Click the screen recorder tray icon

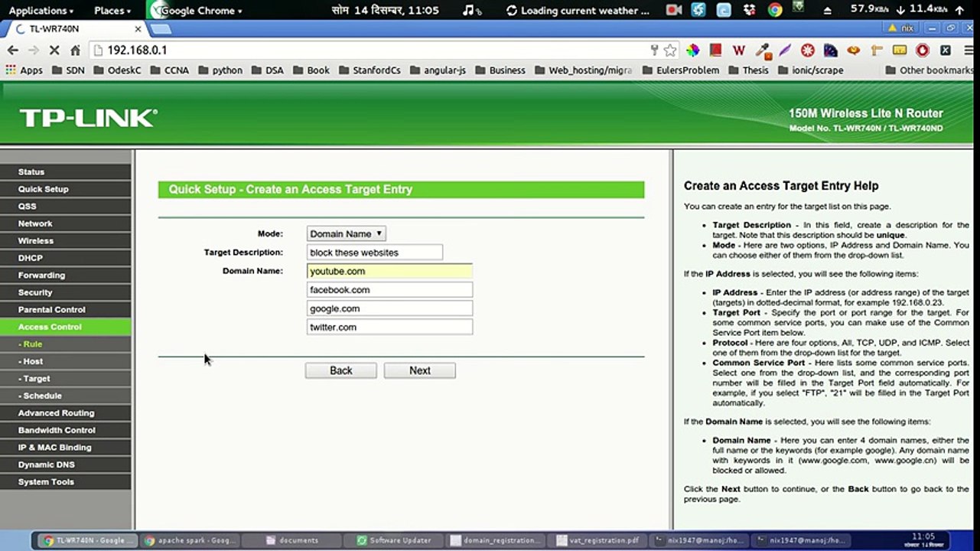674,10
